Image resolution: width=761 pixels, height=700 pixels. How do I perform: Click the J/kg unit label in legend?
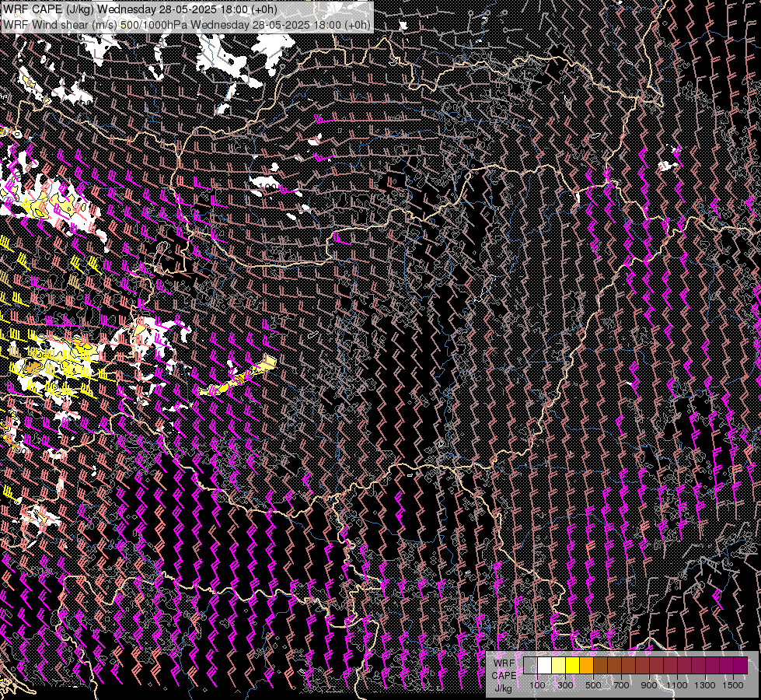(503, 689)
